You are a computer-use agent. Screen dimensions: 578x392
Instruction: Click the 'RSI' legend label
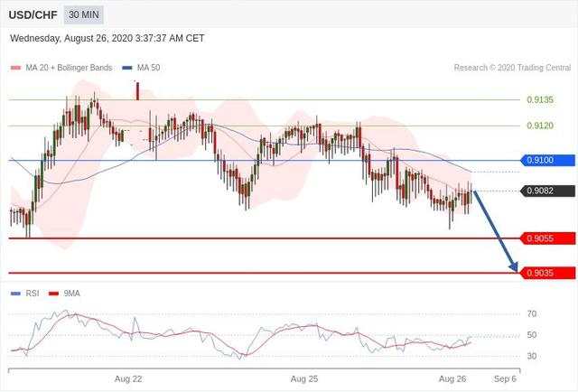33,294
